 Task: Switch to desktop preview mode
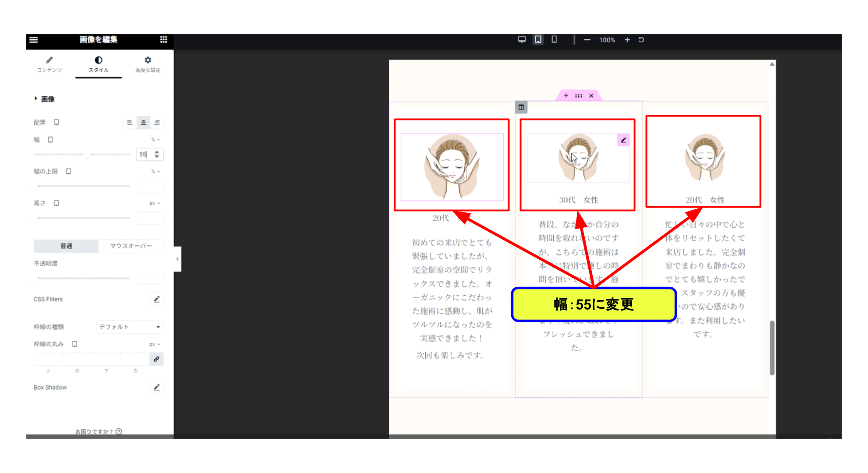(x=522, y=40)
